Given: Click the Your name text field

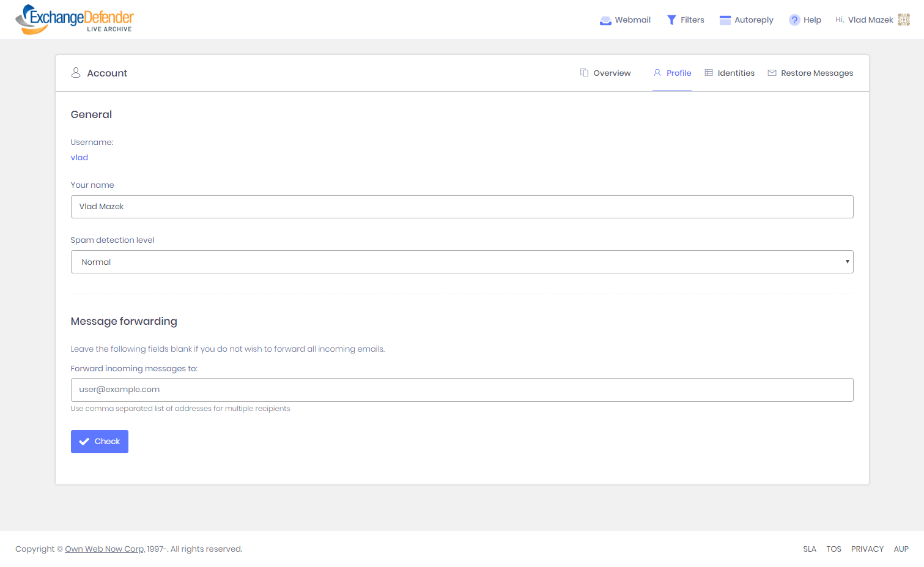Looking at the screenshot, I should click(x=462, y=207).
